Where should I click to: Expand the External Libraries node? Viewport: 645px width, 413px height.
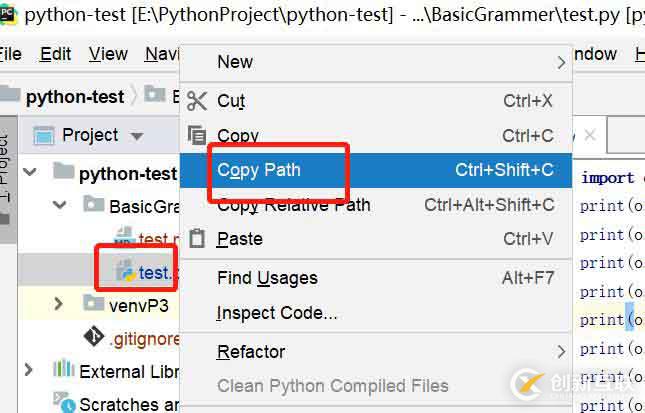29,372
